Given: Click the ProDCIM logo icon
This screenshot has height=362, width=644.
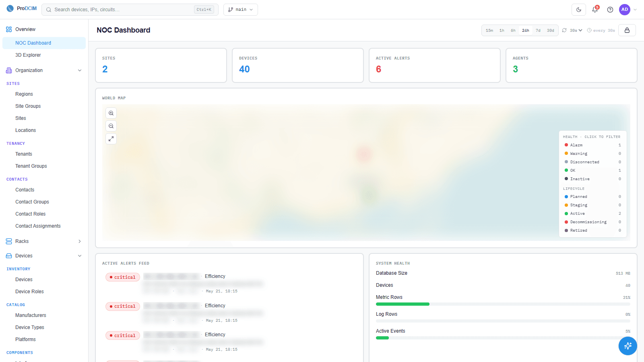Looking at the screenshot, I should click(10, 8).
